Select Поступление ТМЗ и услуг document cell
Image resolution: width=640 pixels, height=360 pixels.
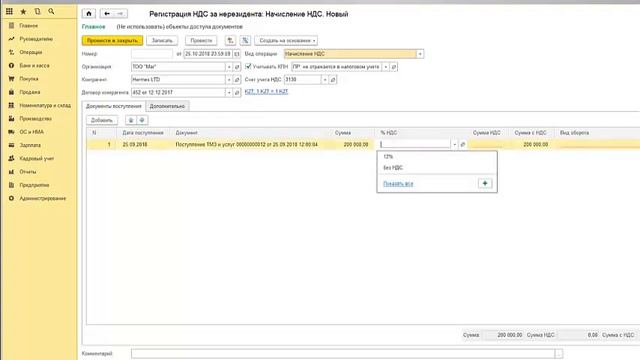[247, 144]
